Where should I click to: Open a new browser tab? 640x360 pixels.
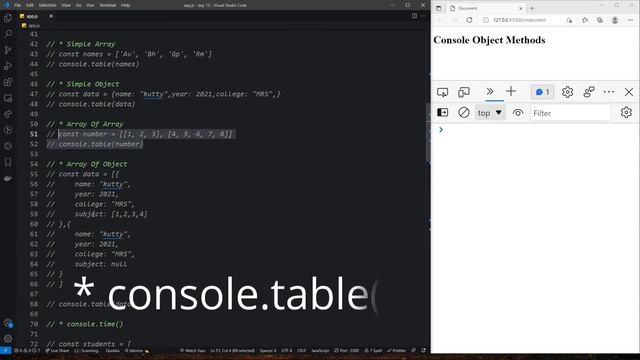click(532, 8)
